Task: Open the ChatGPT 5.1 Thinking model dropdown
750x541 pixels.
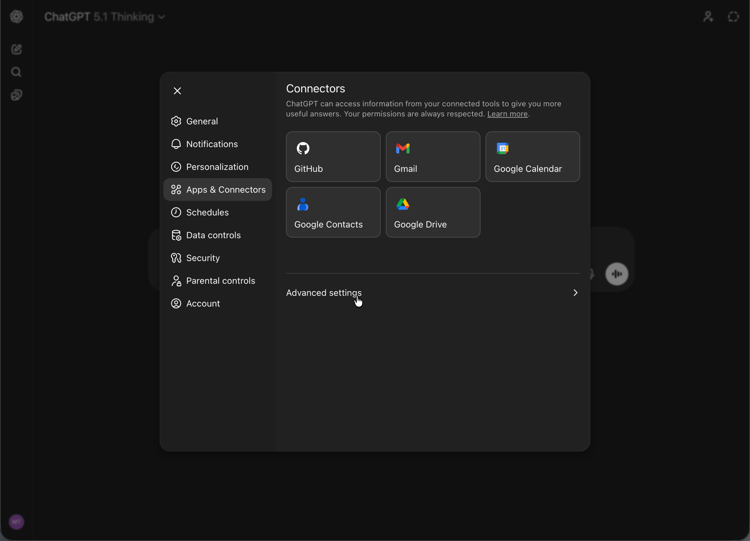Action: tap(104, 17)
